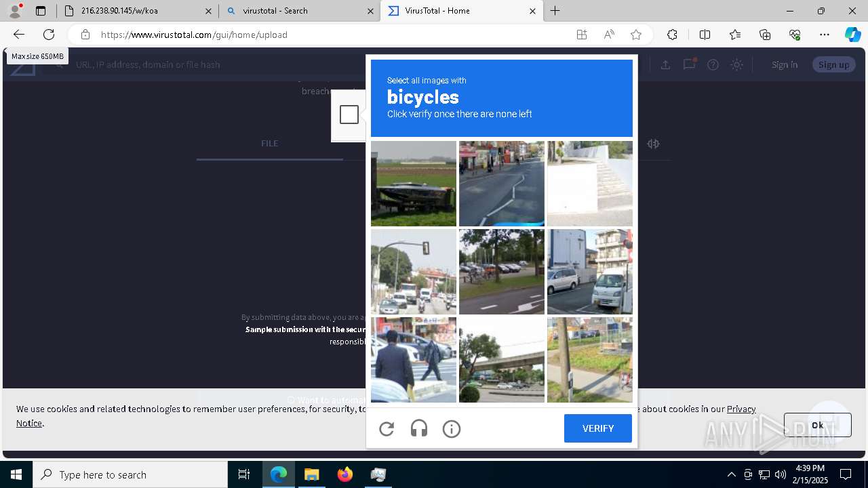Open the Favorites list

[735, 35]
